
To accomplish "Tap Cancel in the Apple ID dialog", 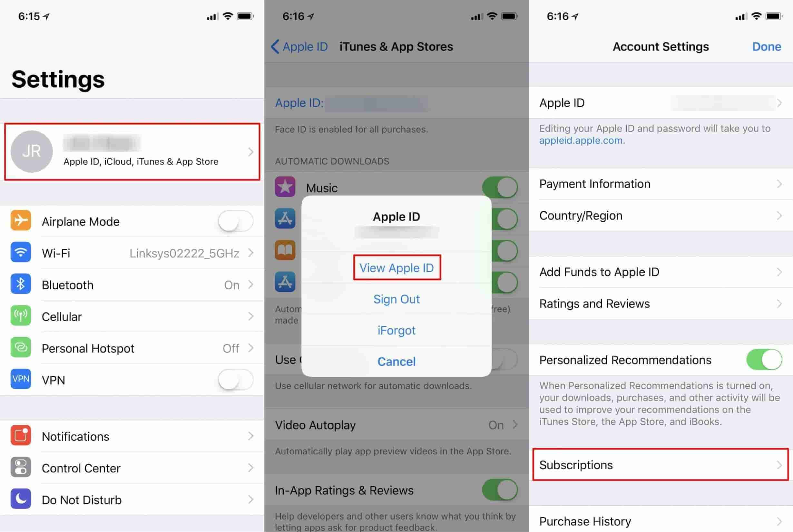I will 397,361.
